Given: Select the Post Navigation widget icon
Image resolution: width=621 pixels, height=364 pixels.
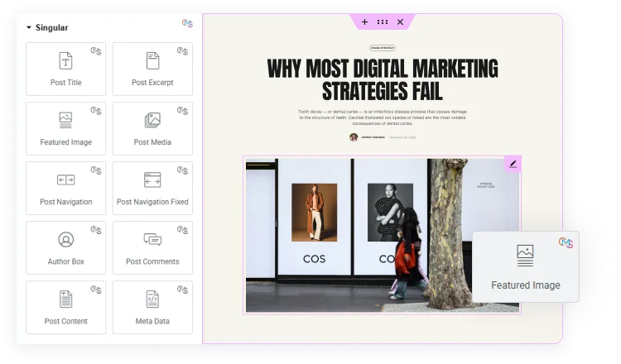Looking at the screenshot, I should (x=65, y=180).
